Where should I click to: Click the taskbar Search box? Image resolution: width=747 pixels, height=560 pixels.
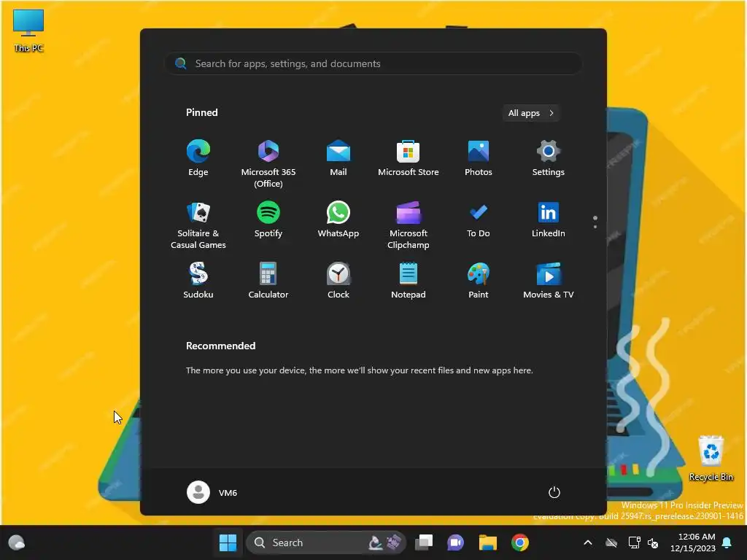tap(326, 542)
